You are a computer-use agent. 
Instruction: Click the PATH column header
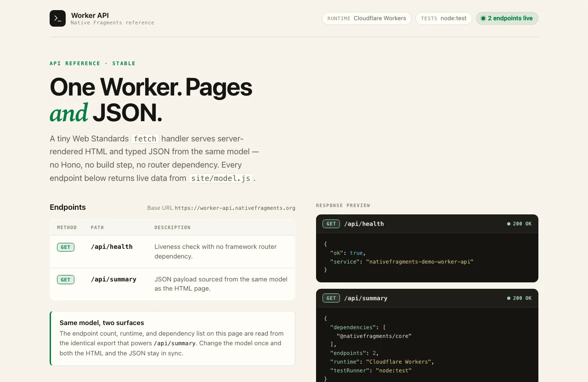[x=97, y=227]
